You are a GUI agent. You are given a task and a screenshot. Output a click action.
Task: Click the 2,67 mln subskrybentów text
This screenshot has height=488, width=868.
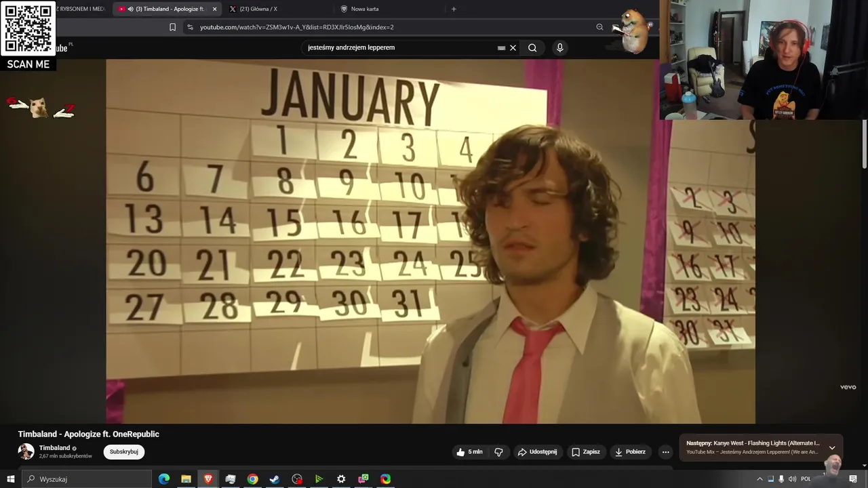65,456
